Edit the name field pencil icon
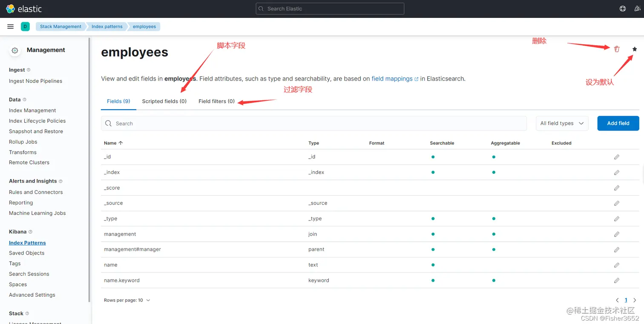This screenshot has height=324, width=644. 617,265
